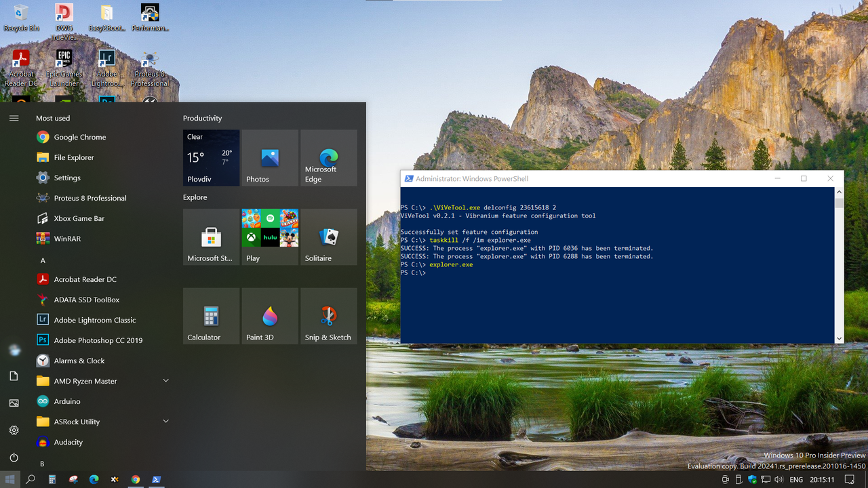
Task: Select Epic Games Launcher desktop shortcut
Action: 64,68
